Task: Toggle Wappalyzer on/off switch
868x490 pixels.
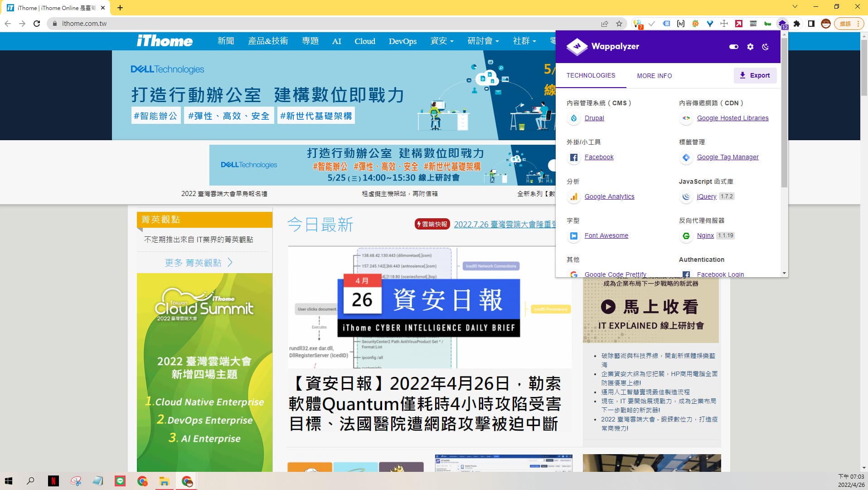Action: click(733, 47)
